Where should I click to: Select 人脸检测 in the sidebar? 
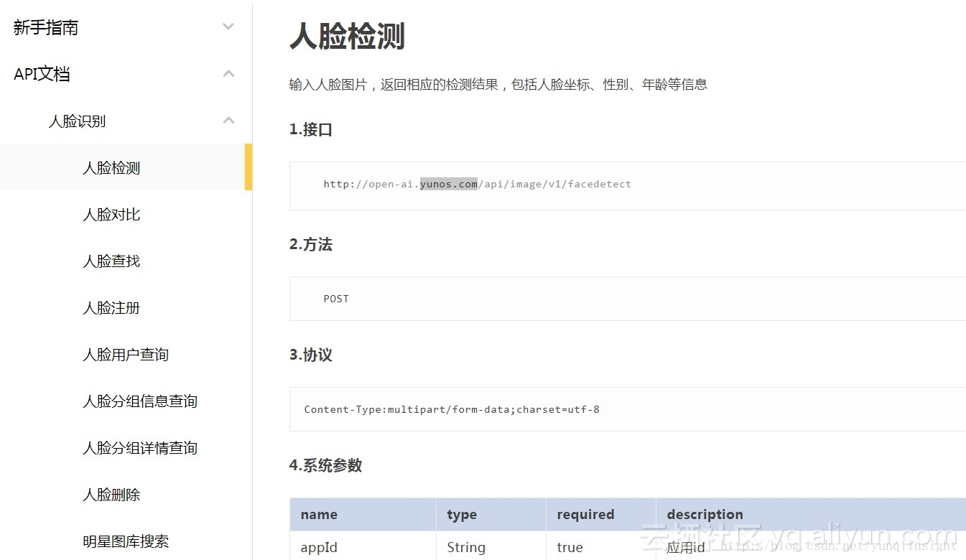(111, 167)
